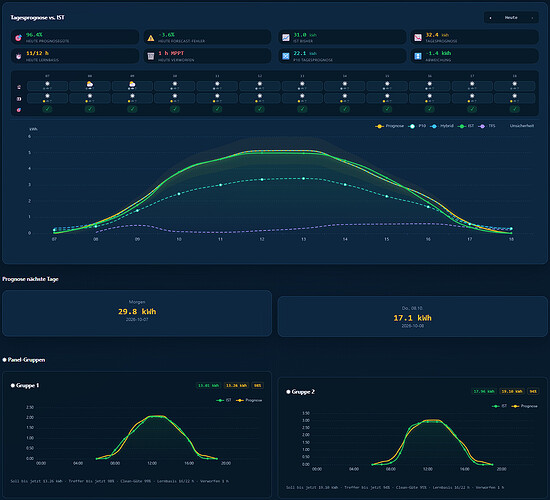Click the green checkmark badge under hour 11

(217, 109)
